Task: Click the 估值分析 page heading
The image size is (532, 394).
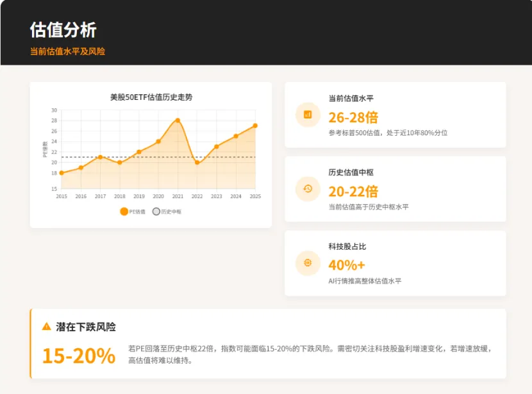Action: click(63, 30)
